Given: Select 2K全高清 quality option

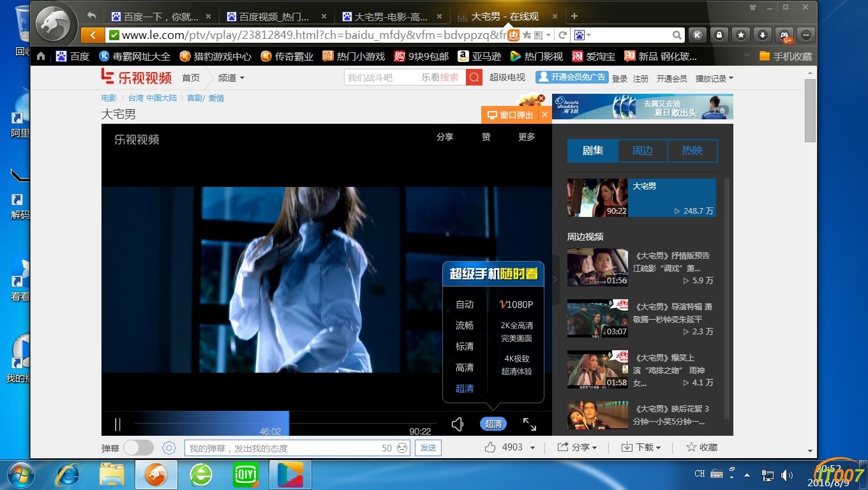Looking at the screenshot, I should point(517,332).
